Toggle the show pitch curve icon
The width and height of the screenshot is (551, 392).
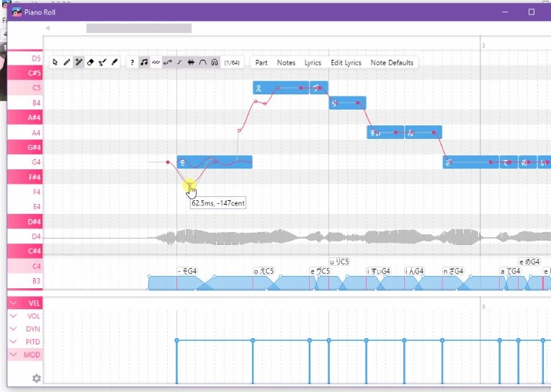(x=168, y=62)
